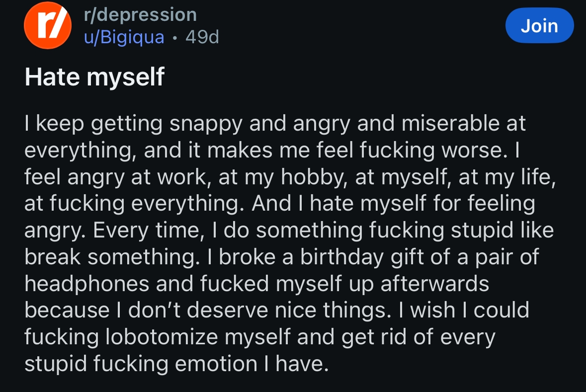Click the "49d" post timestamp
Image resolution: width=586 pixels, height=392 pixels.
point(202,37)
